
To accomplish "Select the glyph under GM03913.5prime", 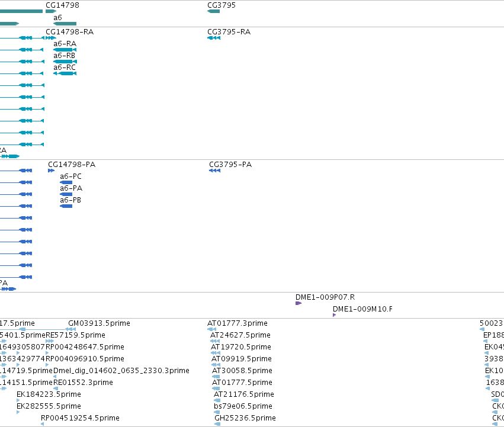I will coord(70,329).
